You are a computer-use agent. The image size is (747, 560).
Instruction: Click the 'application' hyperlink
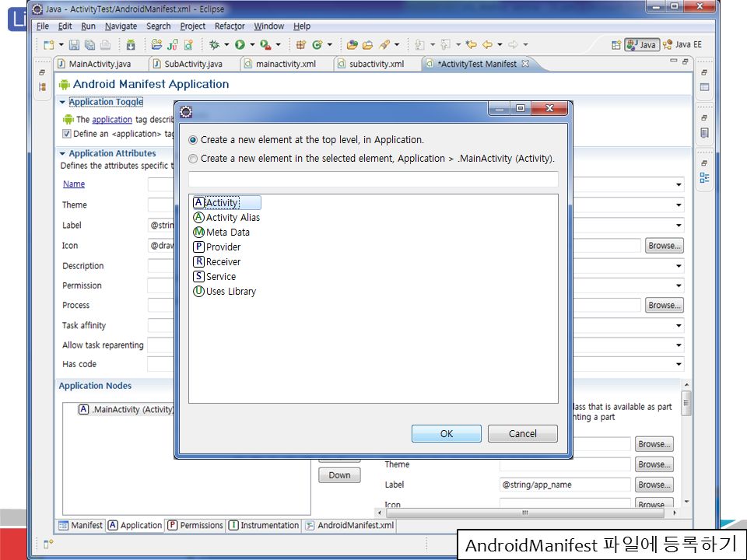112,120
